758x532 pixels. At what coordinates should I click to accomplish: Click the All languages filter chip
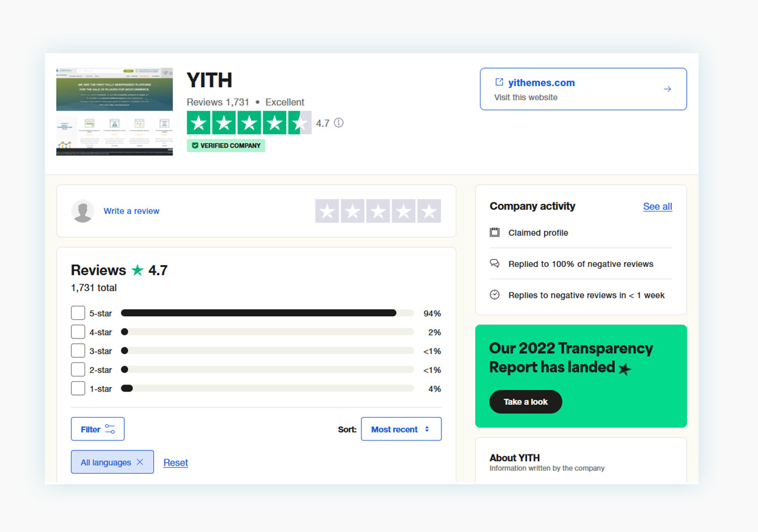click(113, 462)
